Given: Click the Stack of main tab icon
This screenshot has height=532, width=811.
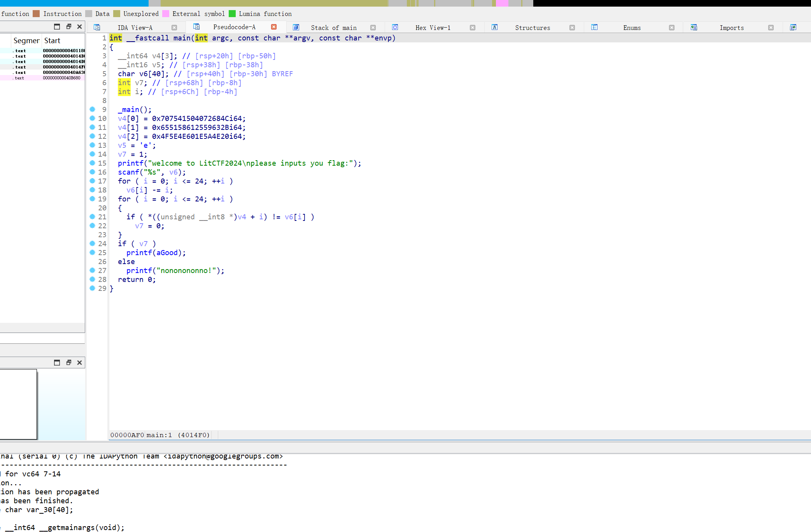Looking at the screenshot, I should (x=296, y=27).
